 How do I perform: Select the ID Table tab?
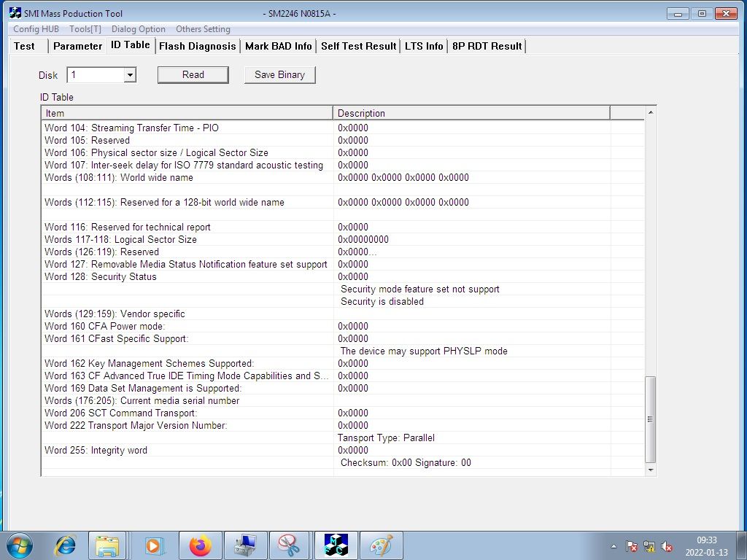[131, 45]
